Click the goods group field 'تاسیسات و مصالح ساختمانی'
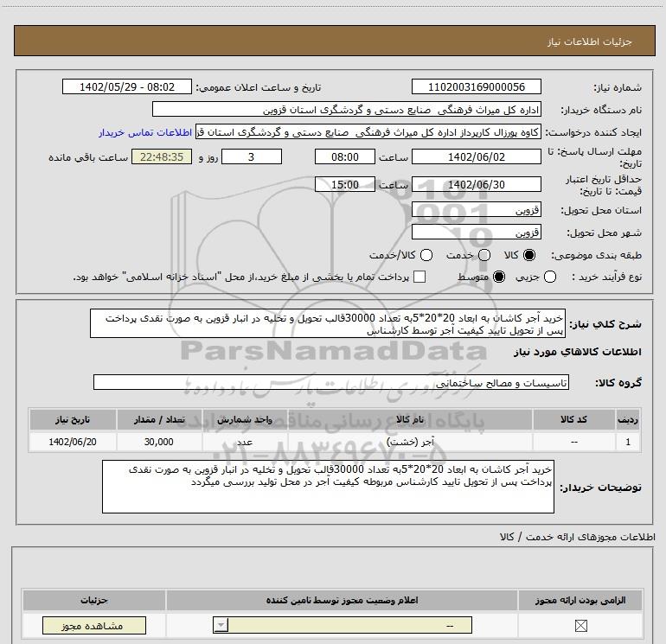Image resolution: width=666 pixels, height=644 pixels. pyautogui.click(x=331, y=382)
